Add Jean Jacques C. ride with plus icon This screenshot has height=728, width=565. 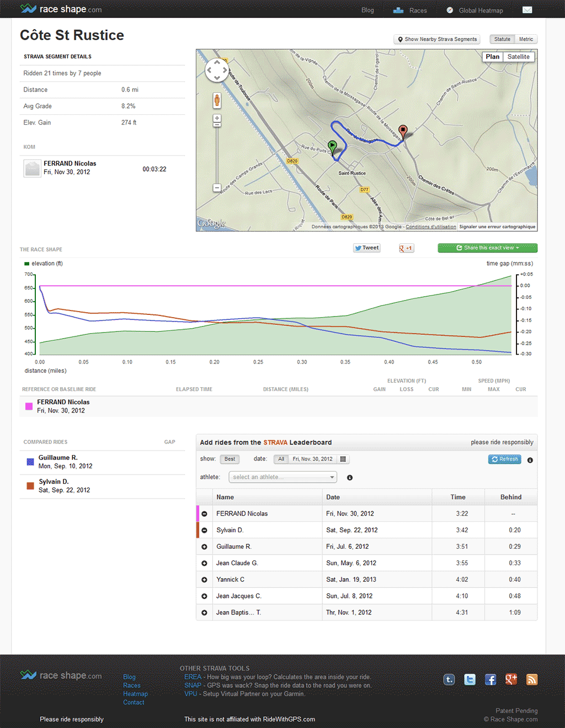click(x=204, y=596)
